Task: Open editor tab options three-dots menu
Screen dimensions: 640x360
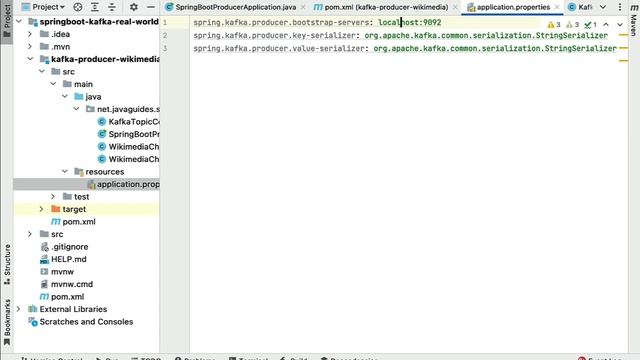Action: [x=620, y=7]
